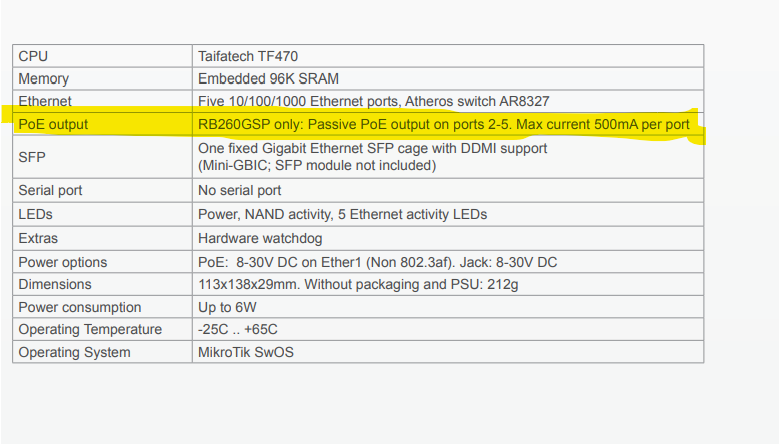Click the LEDs row label

[x=37, y=214]
